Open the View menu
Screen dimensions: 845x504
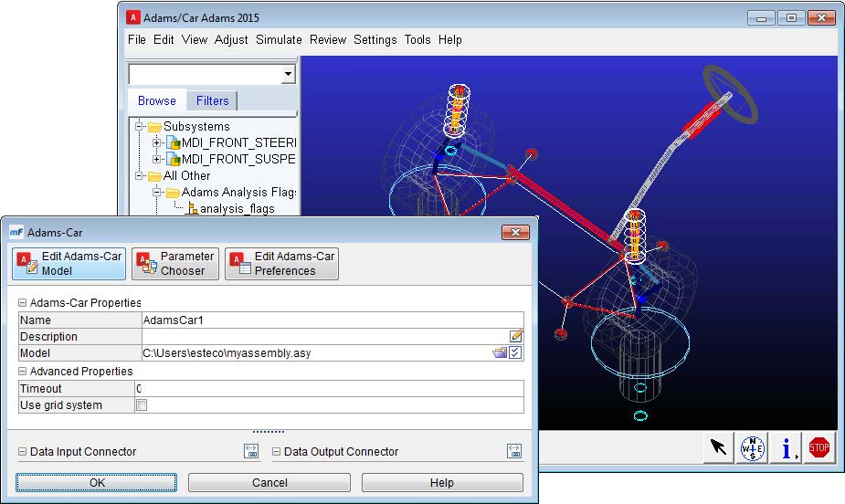click(195, 40)
